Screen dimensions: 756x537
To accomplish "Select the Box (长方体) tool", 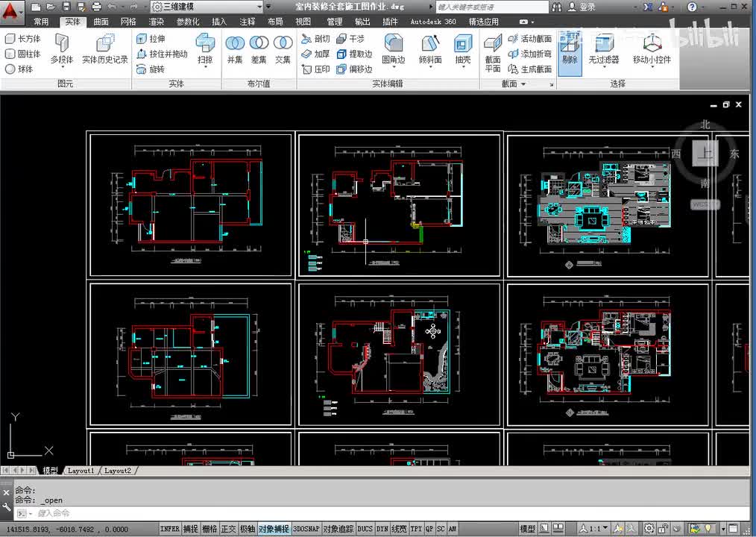I will (22, 39).
